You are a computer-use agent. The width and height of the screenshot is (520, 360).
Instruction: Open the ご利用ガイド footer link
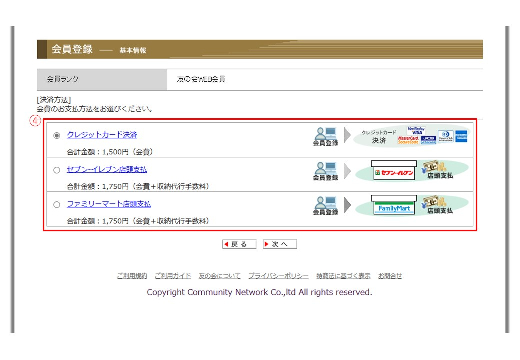pos(173,276)
